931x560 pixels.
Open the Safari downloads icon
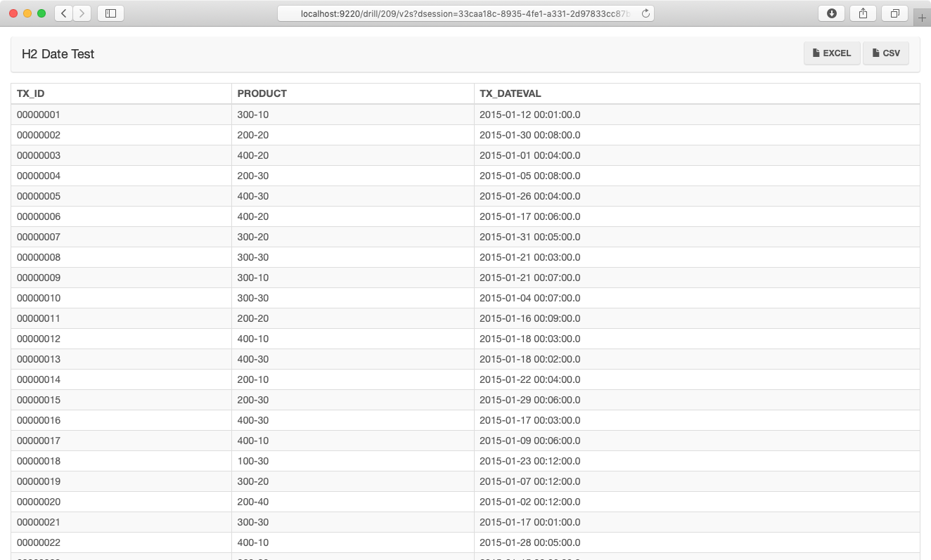pyautogui.click(x=831, y=13)
